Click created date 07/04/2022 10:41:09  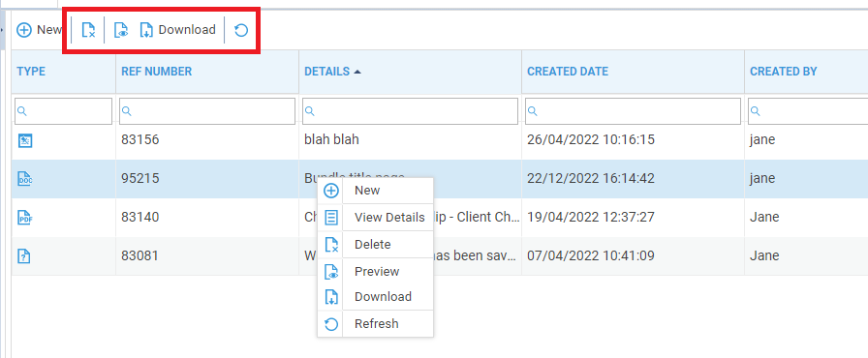591,255
